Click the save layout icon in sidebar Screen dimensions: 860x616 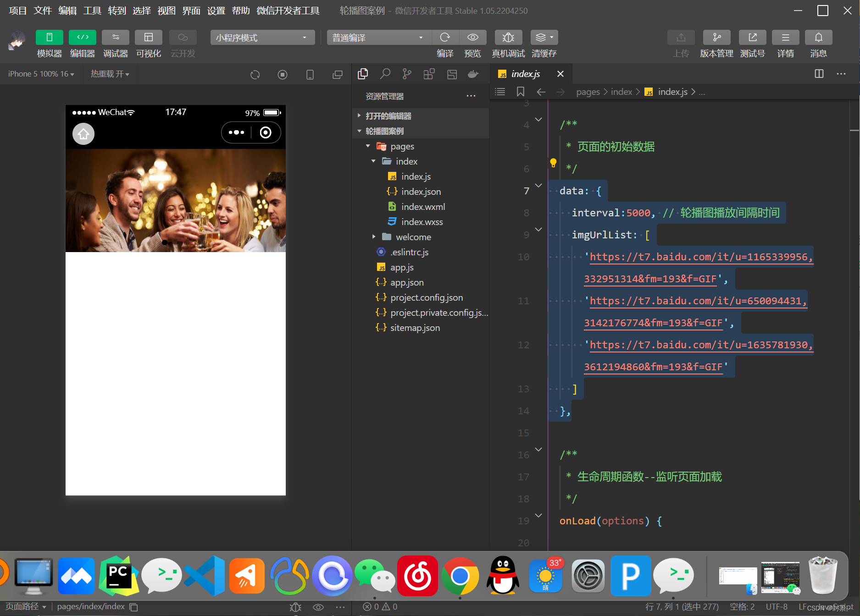(x=452, y=74)
